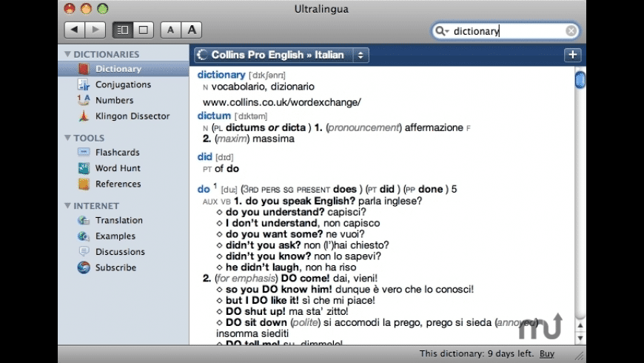Increase text size with large A
The width and height of the screenshot is (644, 363).
pyautogui.click(x=192, y=30)
